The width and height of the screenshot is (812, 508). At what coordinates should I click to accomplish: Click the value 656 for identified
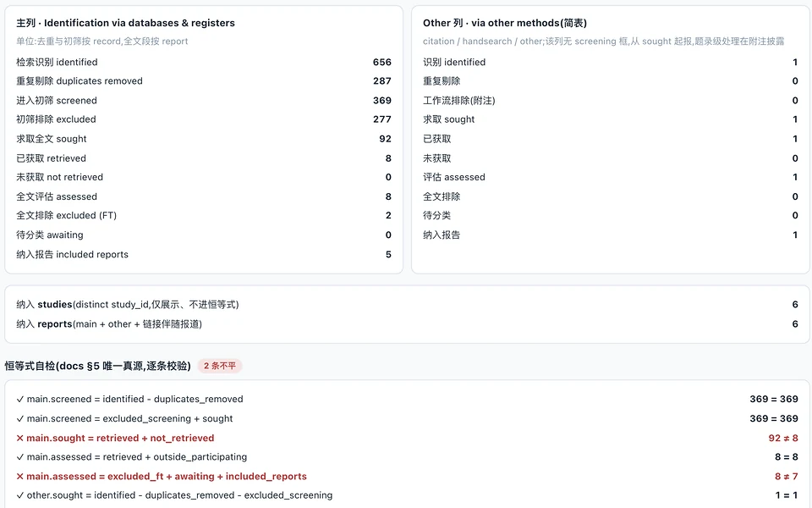[381, 62]
